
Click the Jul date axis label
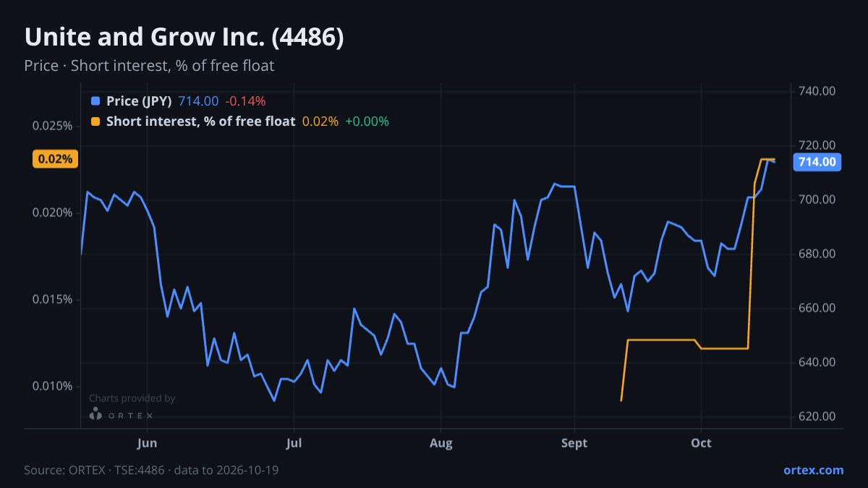[x=294, y=442]
